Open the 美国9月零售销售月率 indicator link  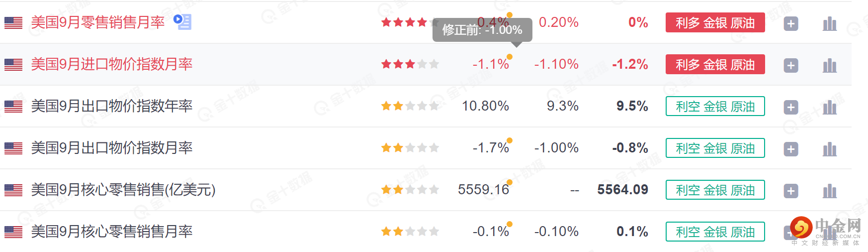point(98,22)
